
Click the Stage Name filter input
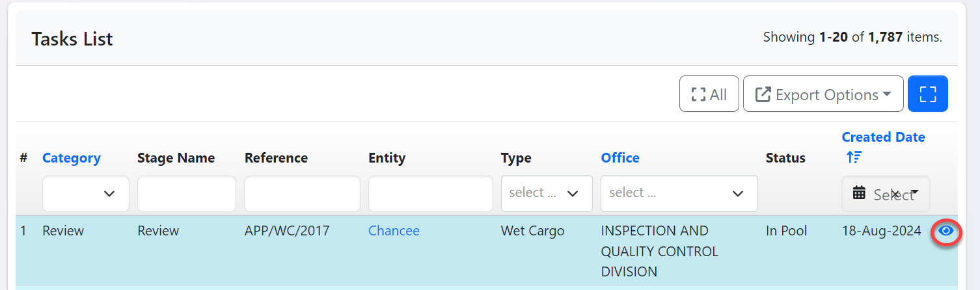(186, 194)
